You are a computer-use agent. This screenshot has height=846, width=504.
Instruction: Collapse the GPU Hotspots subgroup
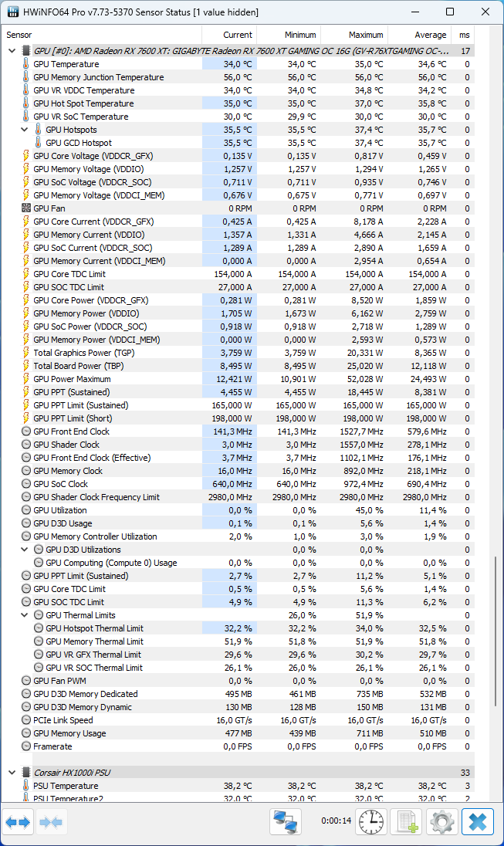click(24, 130)
